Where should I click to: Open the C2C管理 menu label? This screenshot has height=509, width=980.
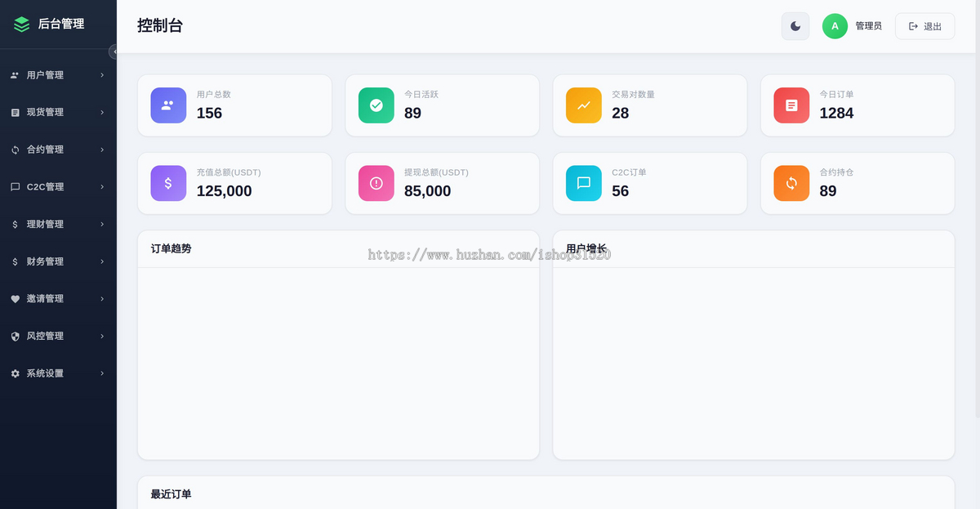point(45,187)
